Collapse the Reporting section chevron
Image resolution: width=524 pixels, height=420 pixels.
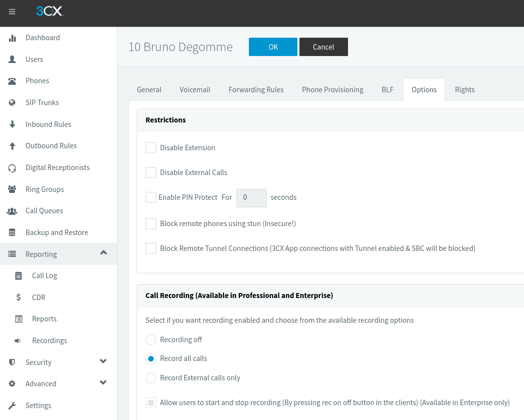coord(103,253)
